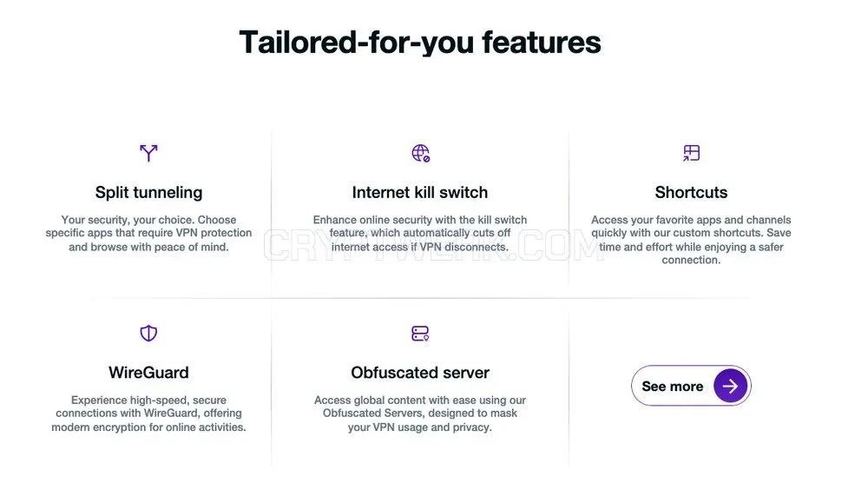The width and height of the screenshot is (868, 490).
Task: Open the WireGuard feature heading
Action: click(148, 373)
